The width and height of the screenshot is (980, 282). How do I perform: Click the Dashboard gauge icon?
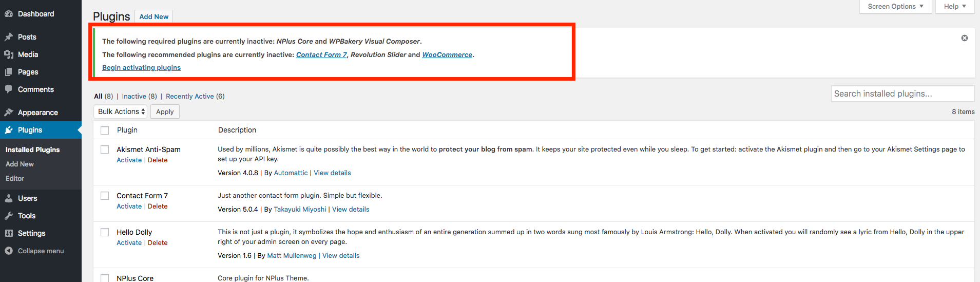(9, 14)
